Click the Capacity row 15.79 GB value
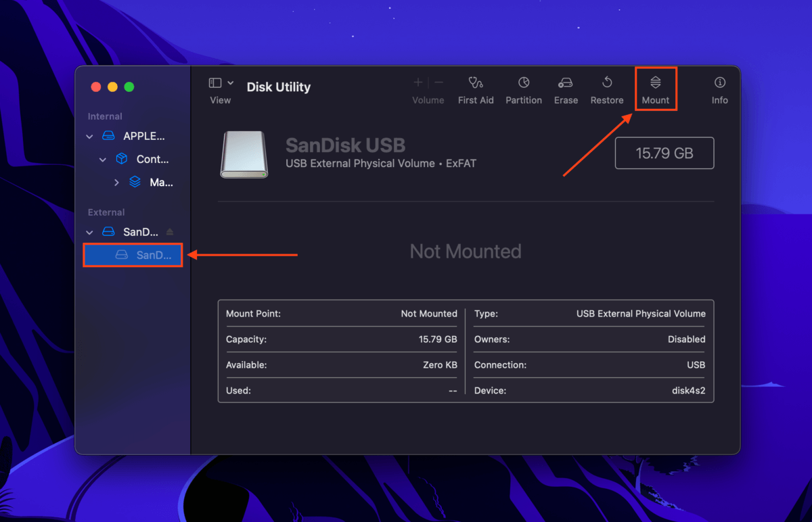Screen dimensions: 812x522 (x=438, y=339)
